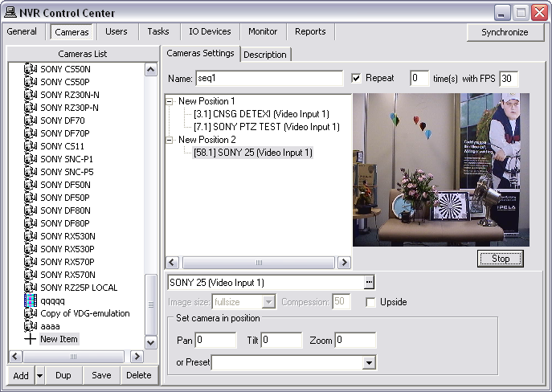The height and width of the screenshot is (392, 552).
Task: Click camera icon beside SONY RZ30P-N
Action: click(x=31, y=108)
